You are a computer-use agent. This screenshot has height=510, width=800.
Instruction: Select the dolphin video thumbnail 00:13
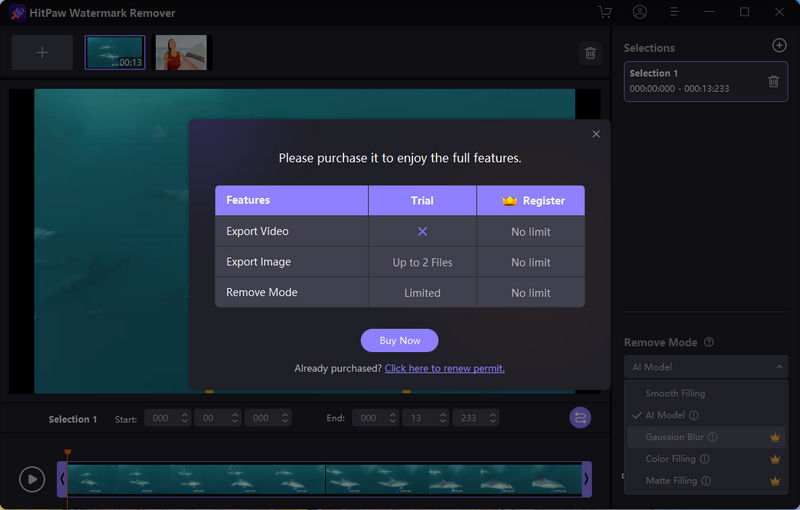[x=115, y=53]
